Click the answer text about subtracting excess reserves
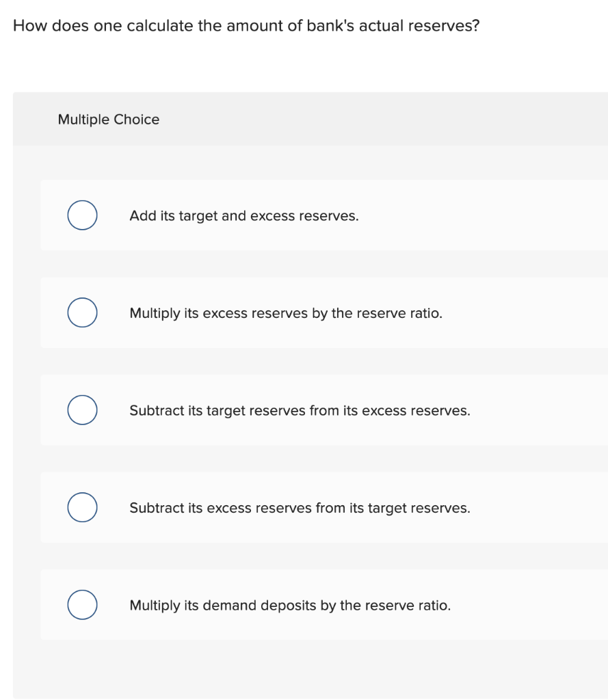Viewport: 608px width, 700px height. (300, 507)
